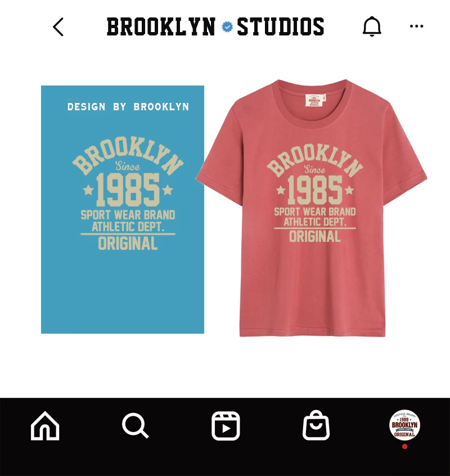Image resolution: width=450 pixels, height=476 pixels.
Task: Open the Search magnifier tab
Action: 135,426
